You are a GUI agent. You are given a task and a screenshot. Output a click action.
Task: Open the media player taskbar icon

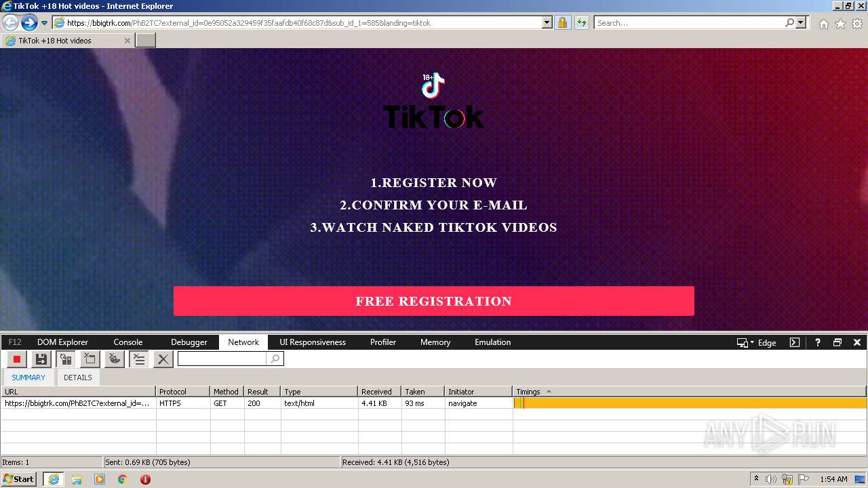100,479
